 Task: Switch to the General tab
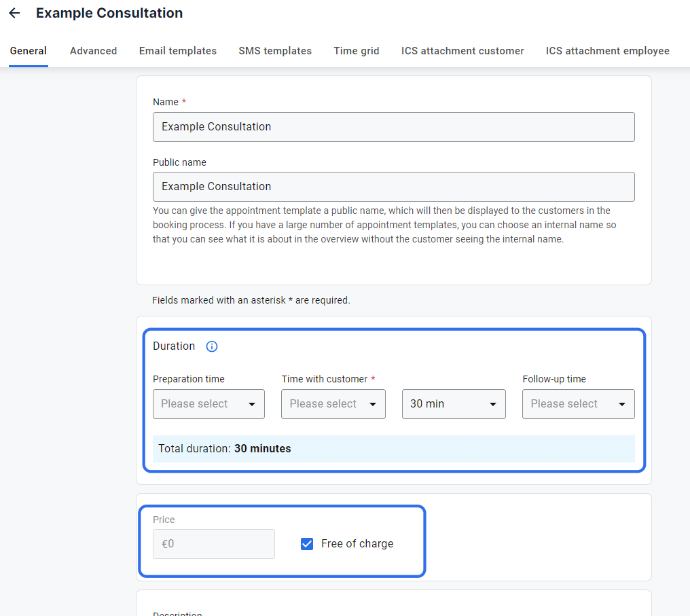28,51
